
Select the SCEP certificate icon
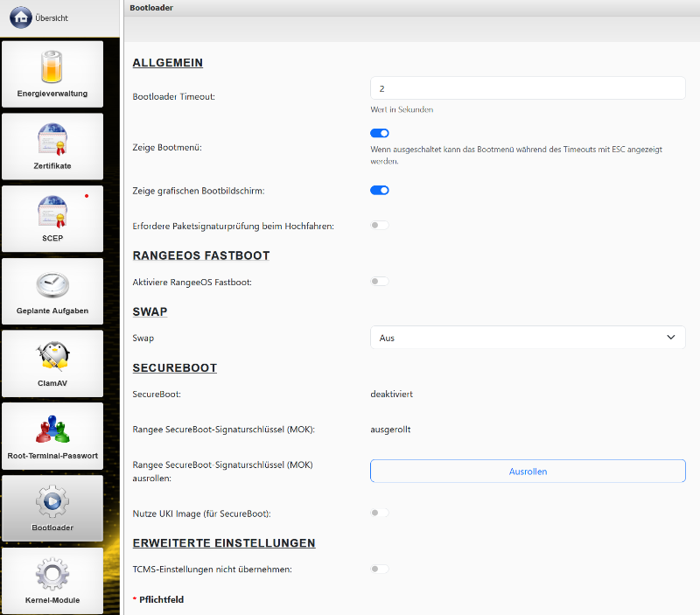click(x=52, y=212)
